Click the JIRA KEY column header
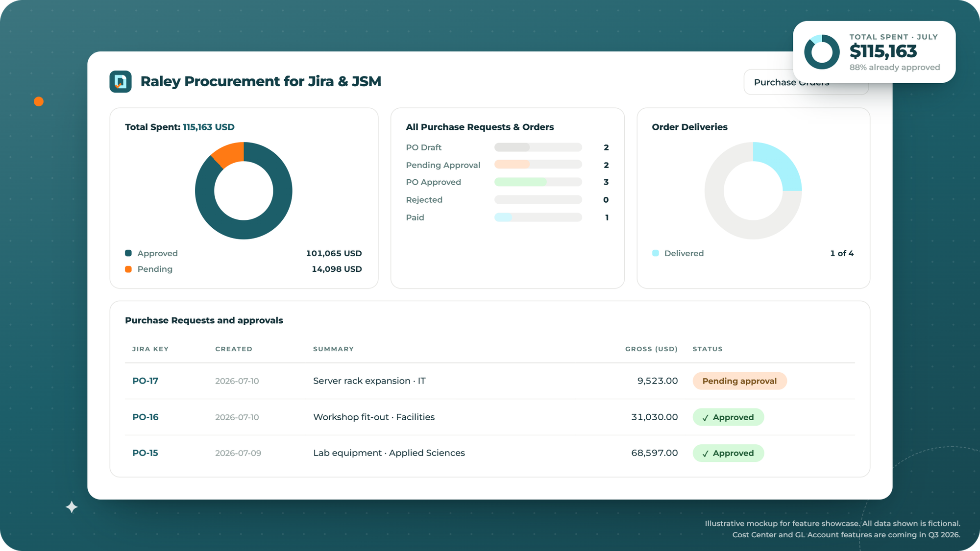Viewport: 980px width, 551px height. click(150, 349)
